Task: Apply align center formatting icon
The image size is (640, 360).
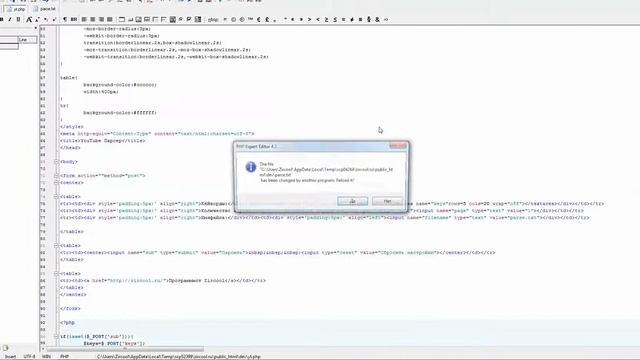Action: [x=93, y=19]
